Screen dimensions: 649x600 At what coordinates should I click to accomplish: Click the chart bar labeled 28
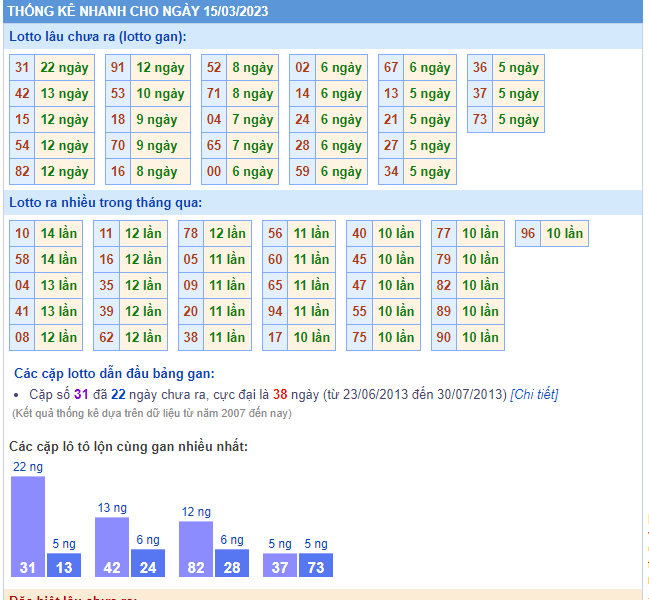pos(232,564)
